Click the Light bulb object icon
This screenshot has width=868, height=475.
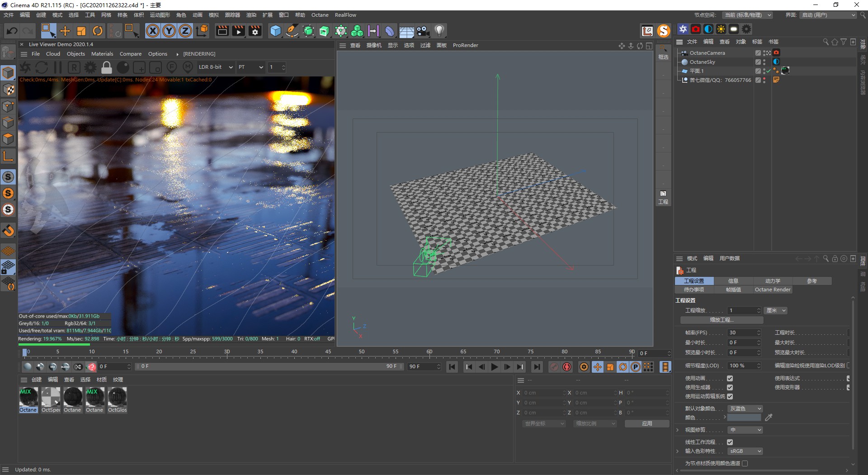pos(439,31)
